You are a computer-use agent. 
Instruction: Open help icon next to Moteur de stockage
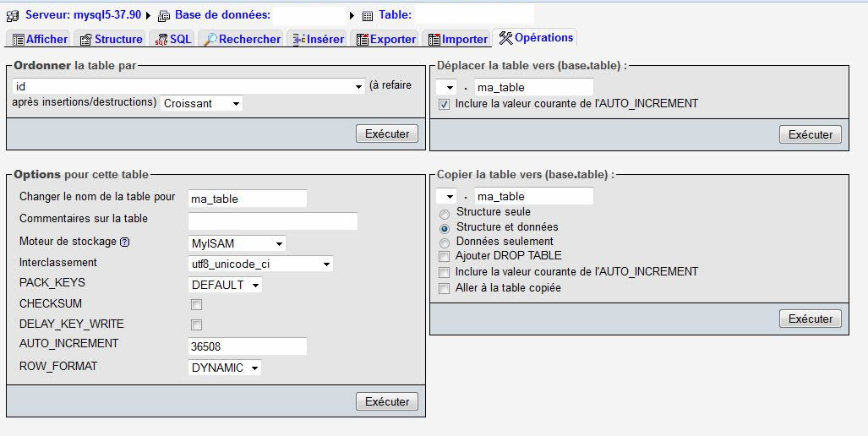coord(125,242)
